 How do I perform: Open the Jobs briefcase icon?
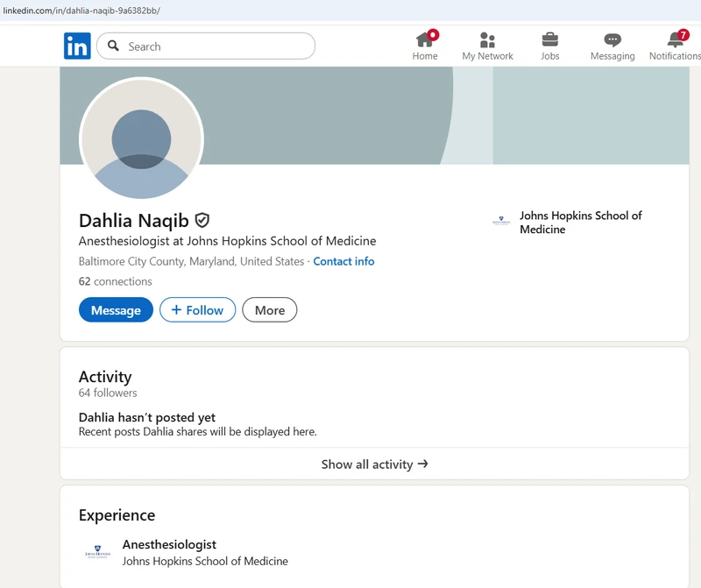(549, 39)
